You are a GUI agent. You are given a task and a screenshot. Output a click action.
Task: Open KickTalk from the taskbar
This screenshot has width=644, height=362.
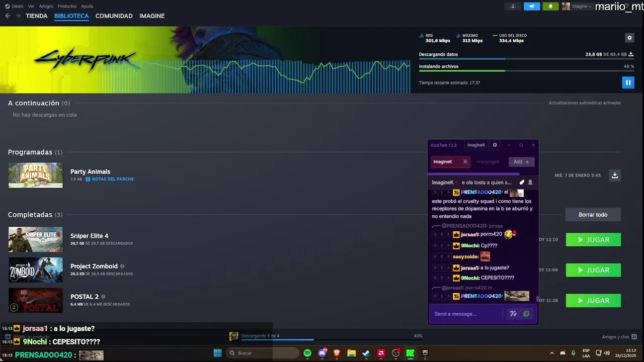[x=411, y=353]
